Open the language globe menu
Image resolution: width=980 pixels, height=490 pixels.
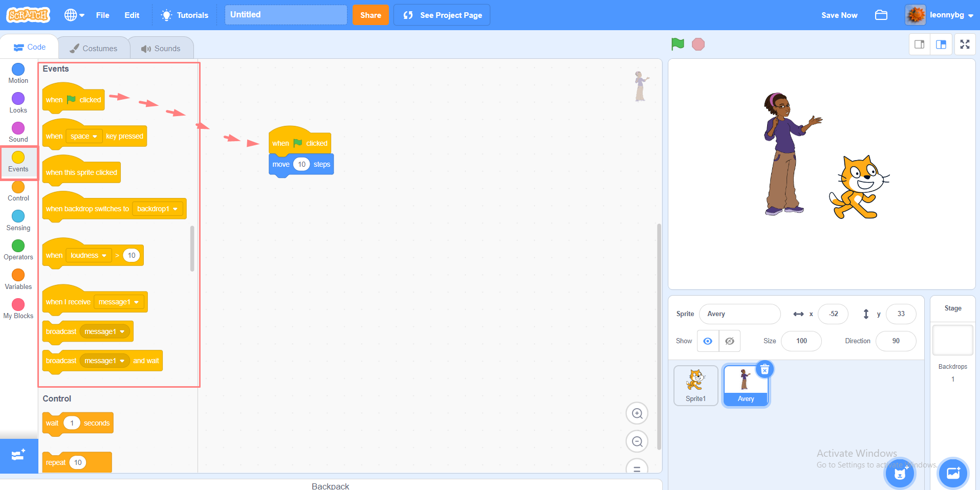click(74, 15)
